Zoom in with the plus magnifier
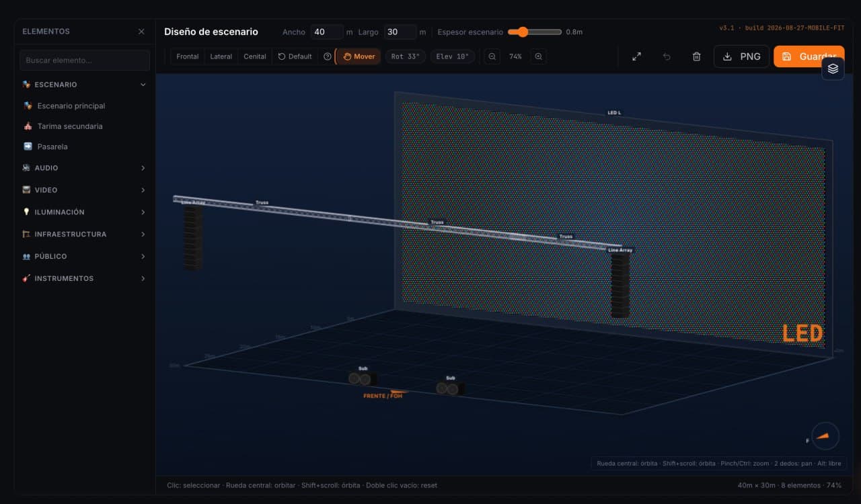The width and height of the screenshot is (861, 504). 539,56
